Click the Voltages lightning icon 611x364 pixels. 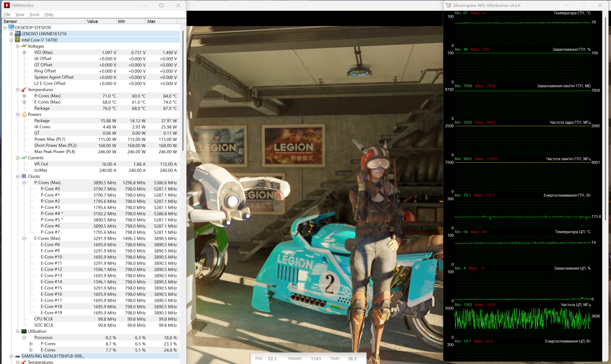24,46
